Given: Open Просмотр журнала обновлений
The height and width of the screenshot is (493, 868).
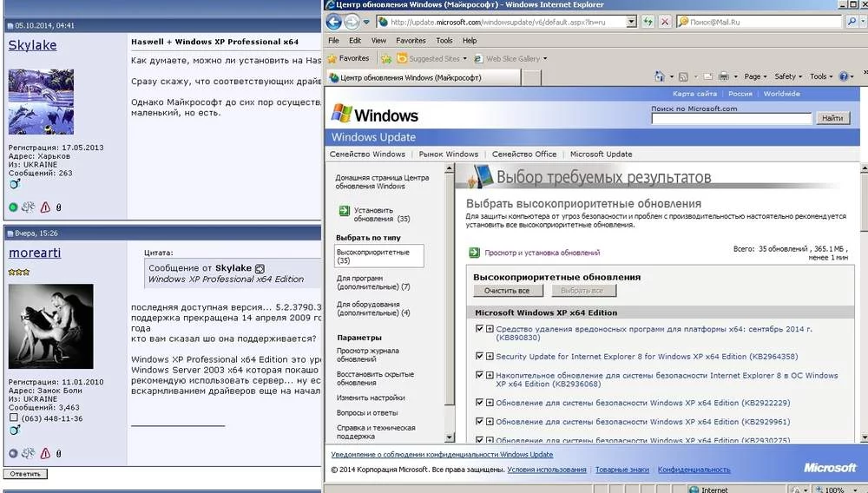Looking at the screenshot, I should pyautogui.click(x=367, y=355).
